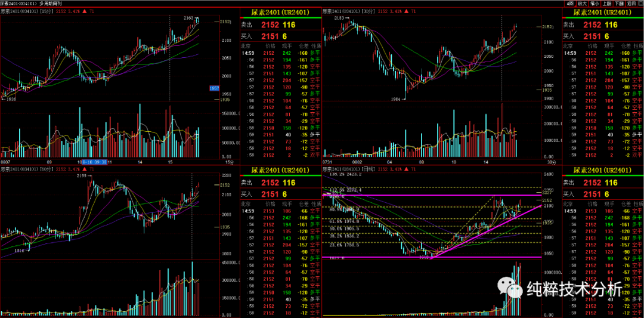Image resolution: width=644 pixels, height=318 pixels.
Task: Click the 2163 high label in 15分 chart
Action: [190, 18]
